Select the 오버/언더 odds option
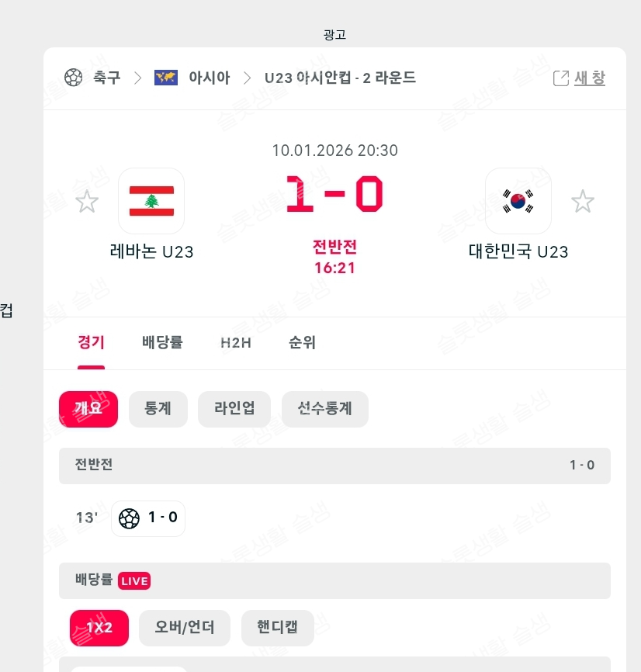The height and width of the screenshot is (672, 641). point(185,628)
